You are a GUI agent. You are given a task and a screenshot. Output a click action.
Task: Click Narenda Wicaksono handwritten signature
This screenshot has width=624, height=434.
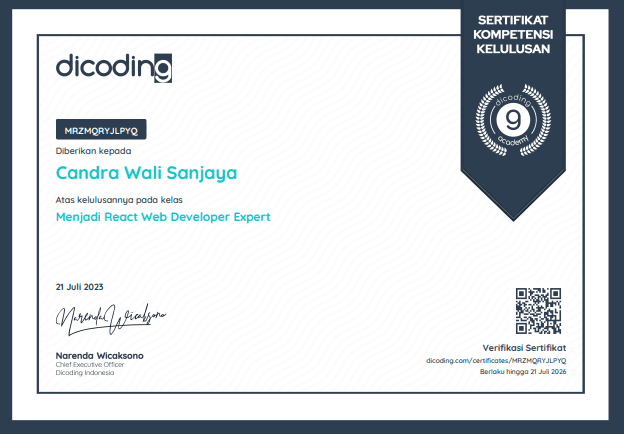pos(111,319)
